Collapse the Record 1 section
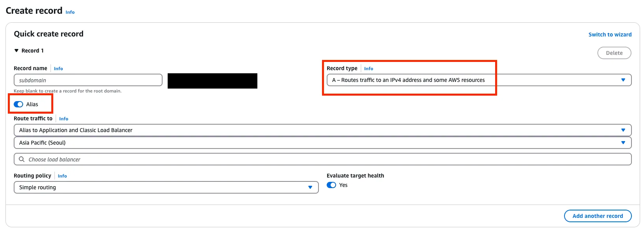Image resolution: width=644 pixels, height=232 pixels. [x=16, y=51]
